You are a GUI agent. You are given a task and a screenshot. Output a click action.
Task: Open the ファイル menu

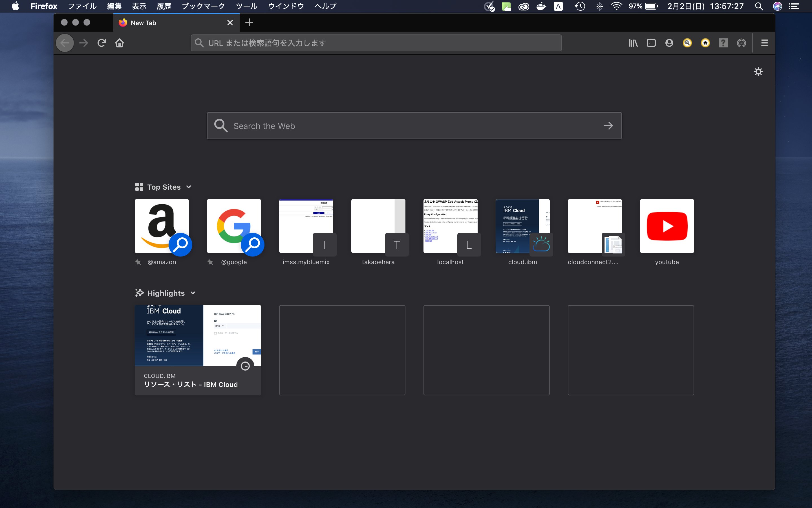tap(82, 6)
